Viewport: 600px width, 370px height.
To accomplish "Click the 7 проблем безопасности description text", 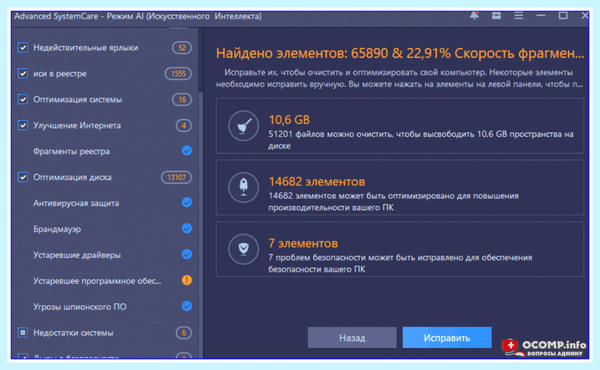I will (x=400, y=263).
